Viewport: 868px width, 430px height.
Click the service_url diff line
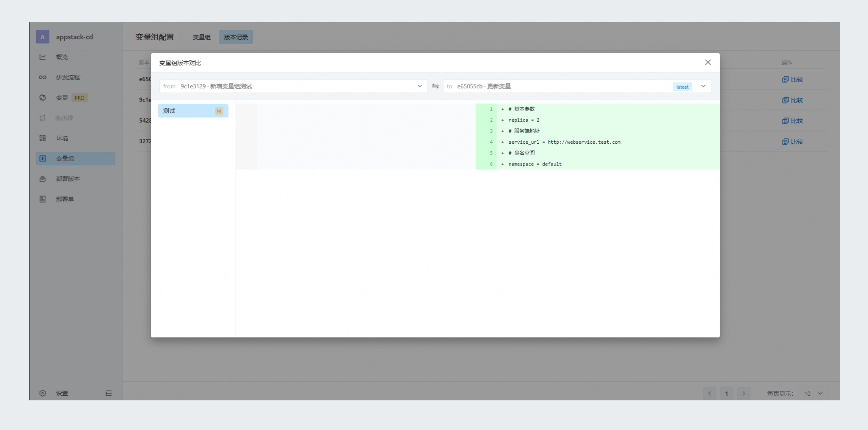coord(597,142)
